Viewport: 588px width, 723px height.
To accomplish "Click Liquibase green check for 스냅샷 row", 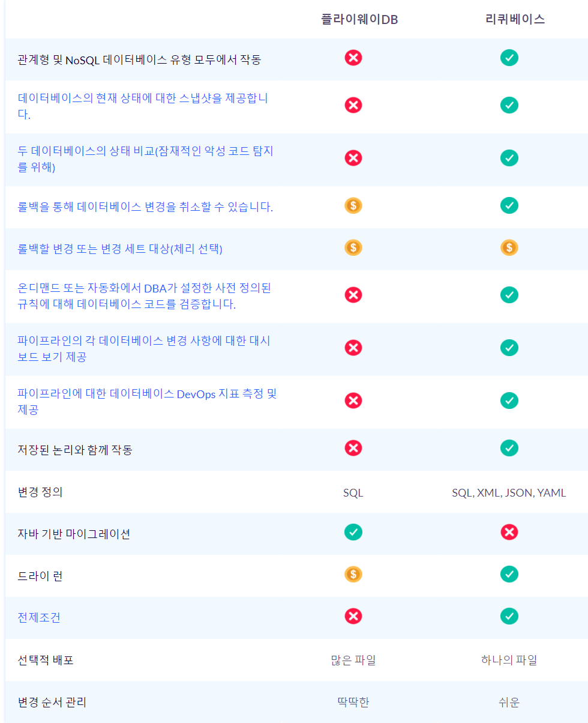I will tap(509, 105).
